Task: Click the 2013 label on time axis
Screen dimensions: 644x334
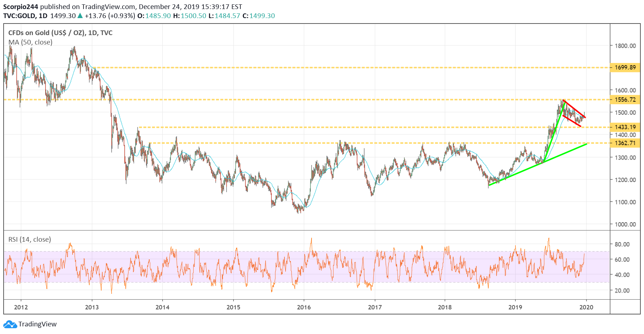Action: point(92,307)
